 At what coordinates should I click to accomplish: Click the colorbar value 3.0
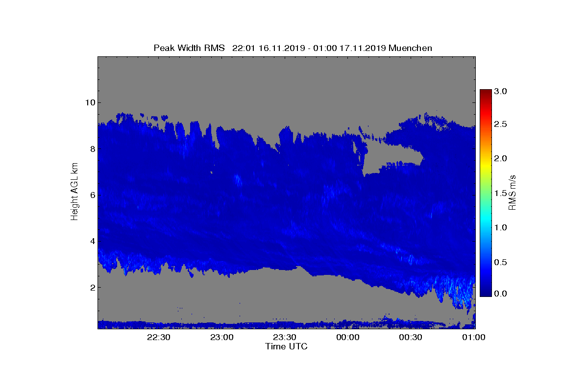pyautogui.click(x=500, y=92)
